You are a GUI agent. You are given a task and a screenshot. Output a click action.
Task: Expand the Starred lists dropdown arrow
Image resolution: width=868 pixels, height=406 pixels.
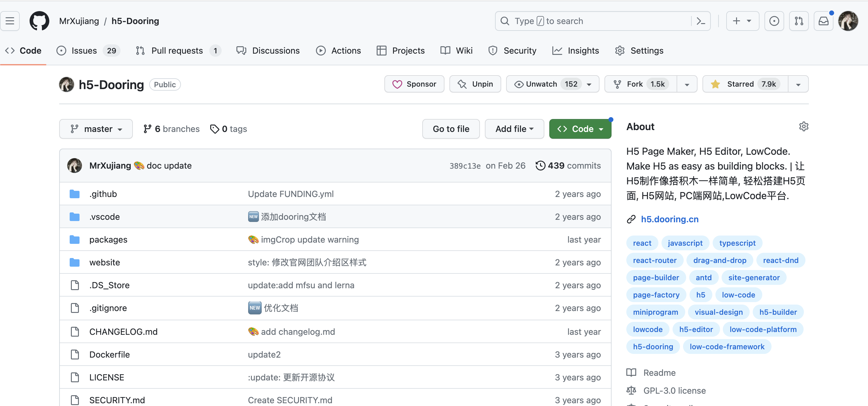(798, 84)
